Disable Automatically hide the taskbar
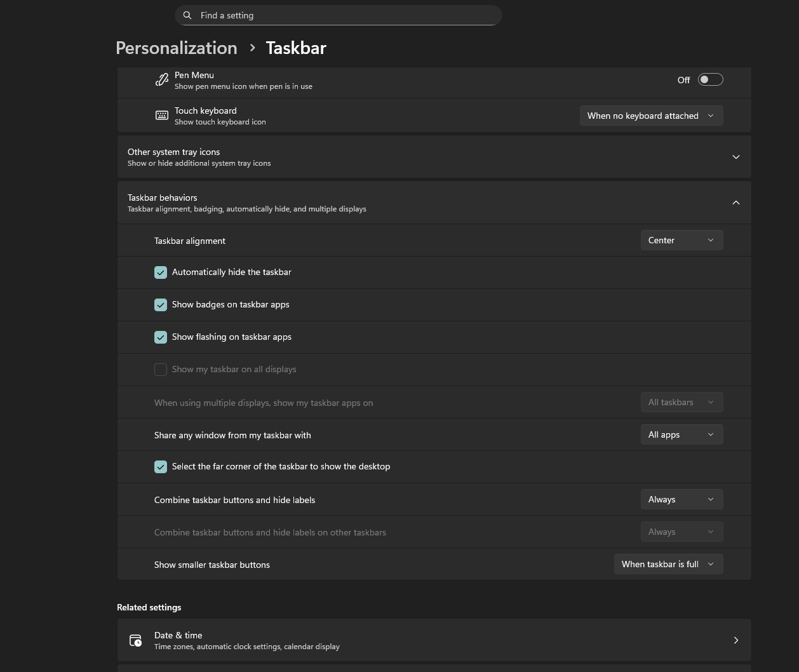 tap(161, 272)
